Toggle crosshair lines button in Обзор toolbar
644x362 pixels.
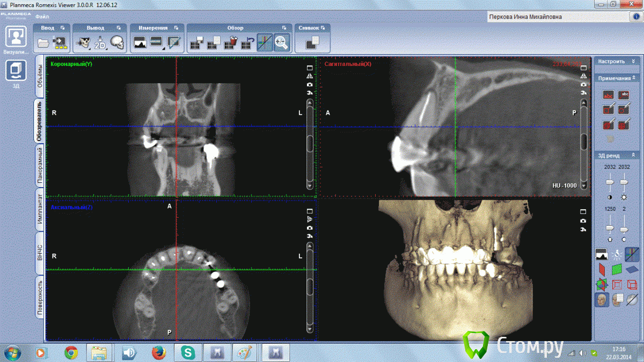265,42
